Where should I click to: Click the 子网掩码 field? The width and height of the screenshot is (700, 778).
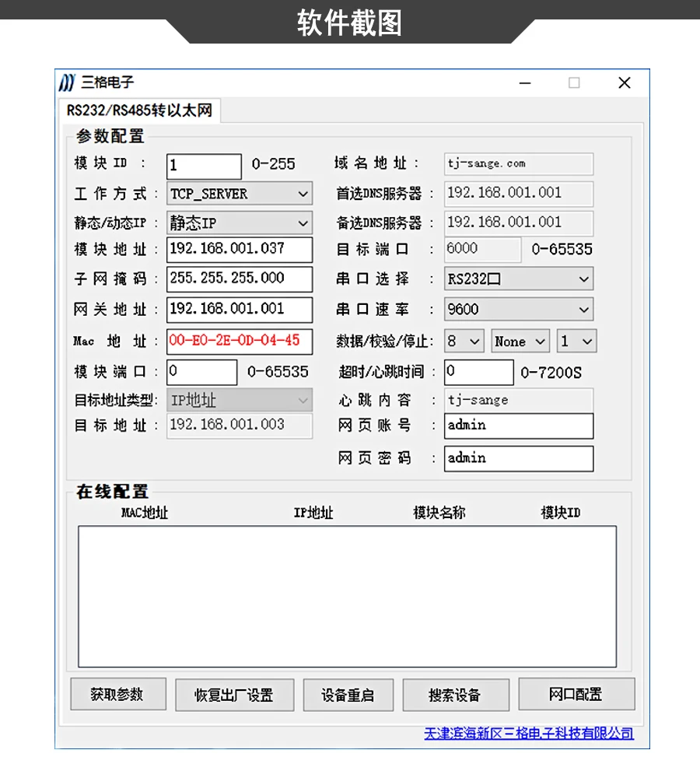coord(240,279)
